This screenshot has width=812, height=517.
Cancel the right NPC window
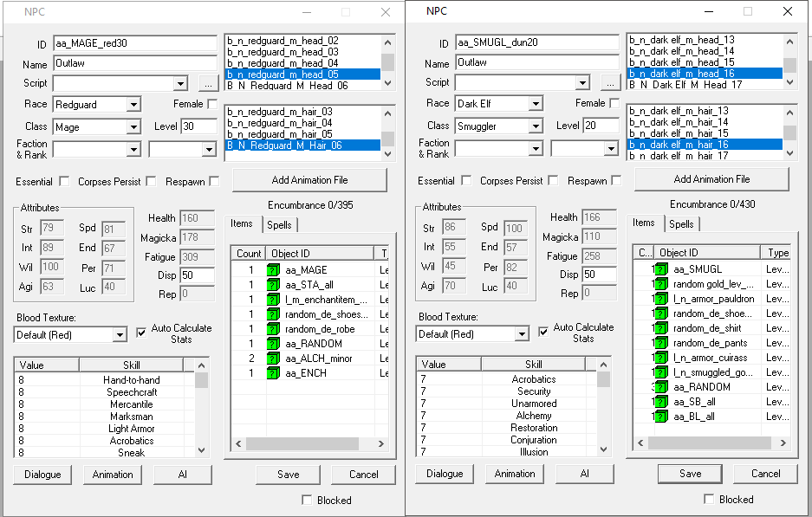tap(766, 474)
